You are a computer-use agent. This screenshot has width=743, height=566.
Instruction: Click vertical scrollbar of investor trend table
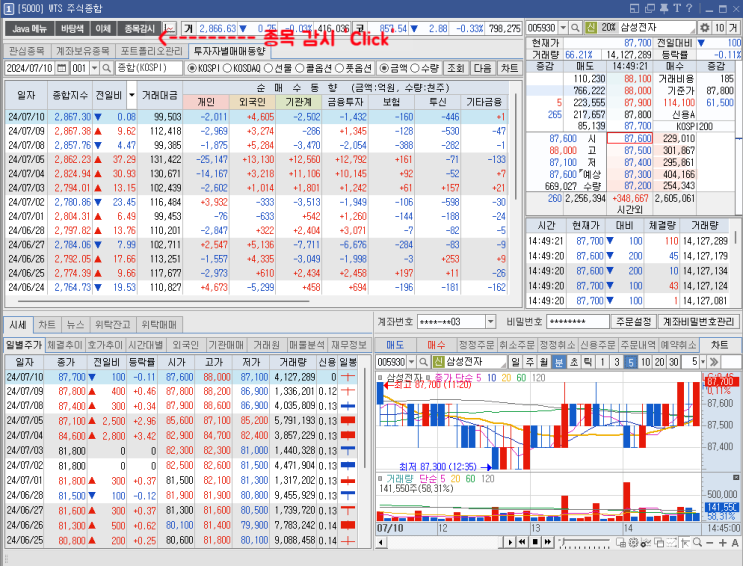click(516, 147)
